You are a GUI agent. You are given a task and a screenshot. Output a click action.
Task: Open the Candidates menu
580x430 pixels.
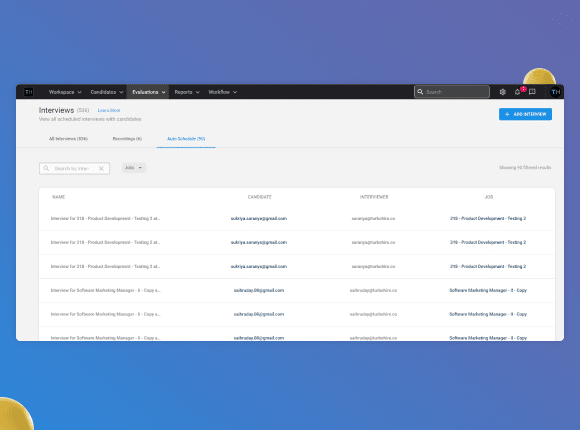point(107,92)
